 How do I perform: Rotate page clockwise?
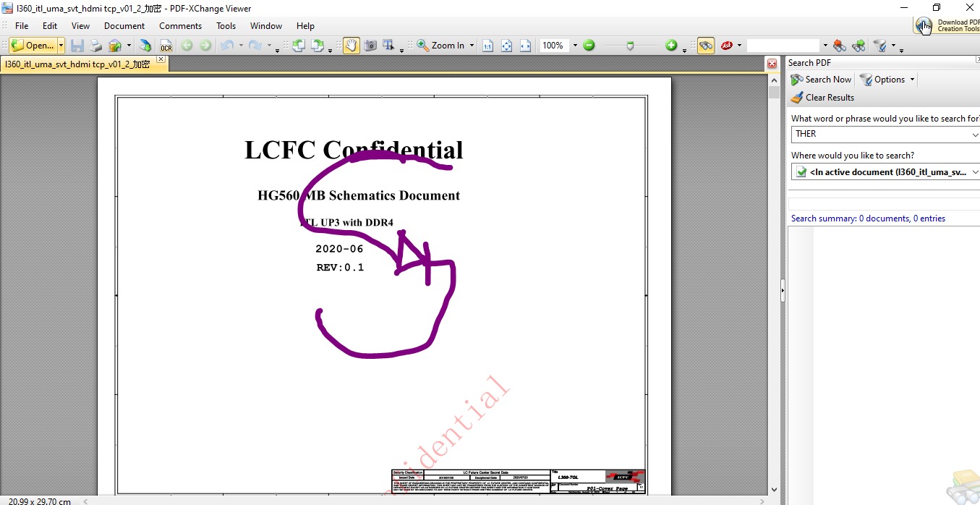(318, 46)
